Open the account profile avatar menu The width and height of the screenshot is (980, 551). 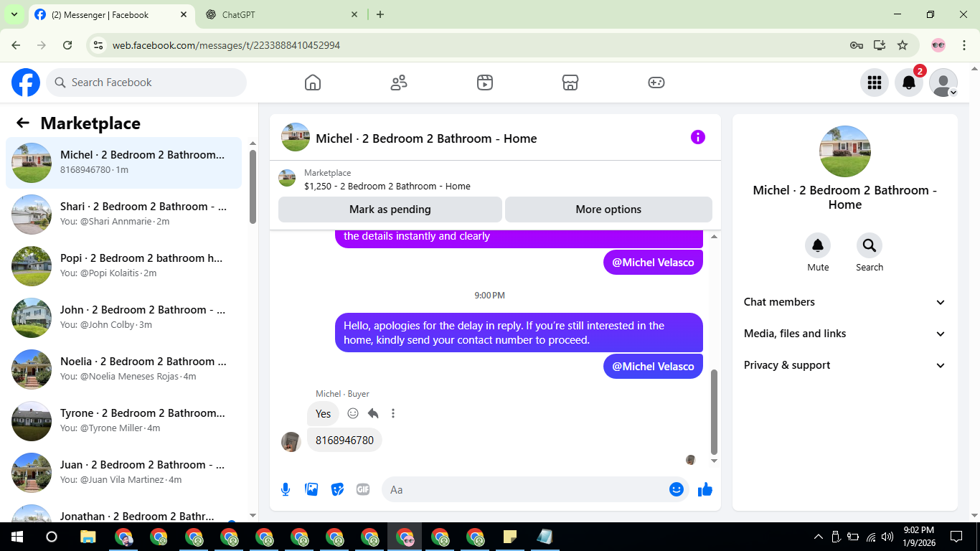click(x=943, y=83)
